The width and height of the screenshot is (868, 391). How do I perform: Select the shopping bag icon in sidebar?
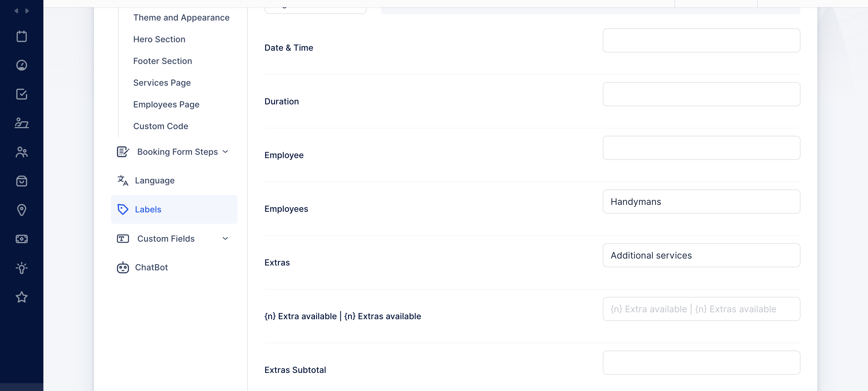tap(22, 181)
